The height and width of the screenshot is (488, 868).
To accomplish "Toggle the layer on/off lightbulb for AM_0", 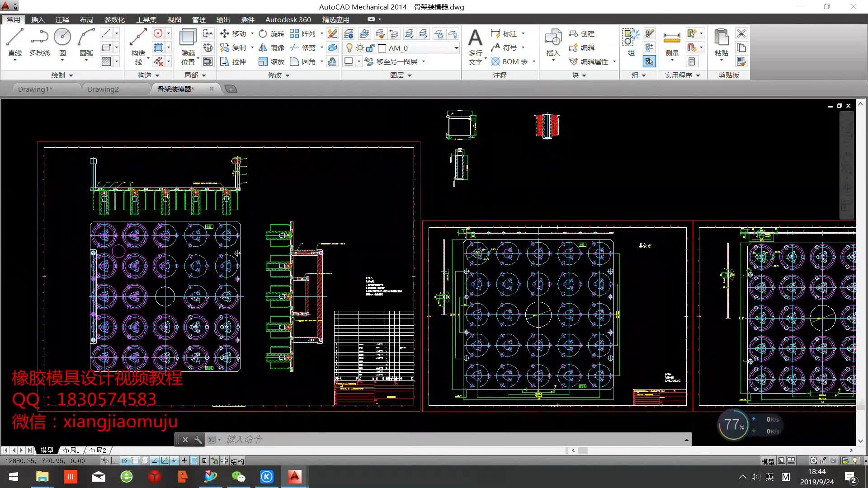I will pyautogui.click(x=349, y=48).
